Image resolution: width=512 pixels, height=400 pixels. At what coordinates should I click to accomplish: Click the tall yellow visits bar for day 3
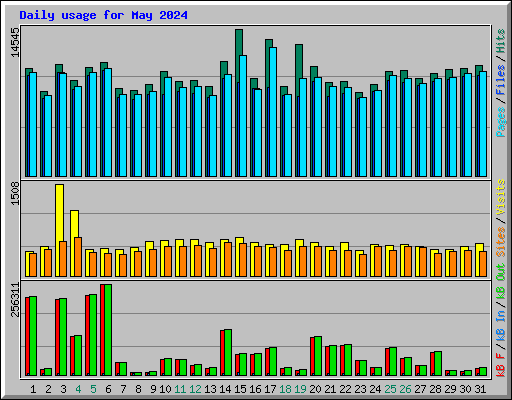59,213
